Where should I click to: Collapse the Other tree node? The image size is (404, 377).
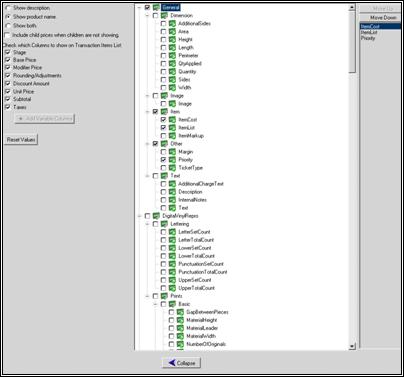click(147, 144)
